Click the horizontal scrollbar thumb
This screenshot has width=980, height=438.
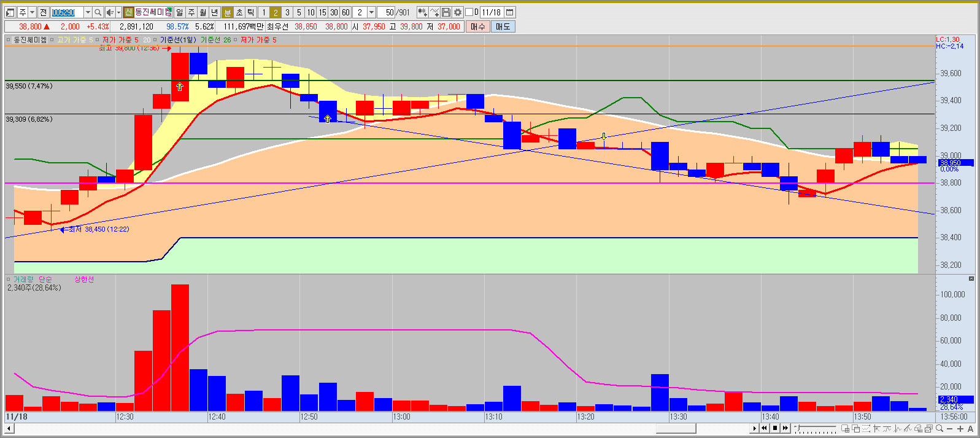(676, 428)
